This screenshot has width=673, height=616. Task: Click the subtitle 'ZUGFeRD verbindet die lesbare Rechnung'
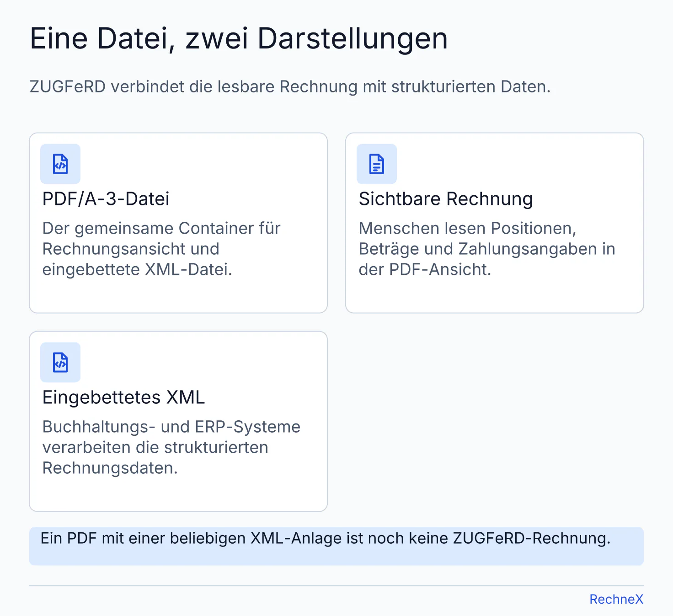click(290, 86)
